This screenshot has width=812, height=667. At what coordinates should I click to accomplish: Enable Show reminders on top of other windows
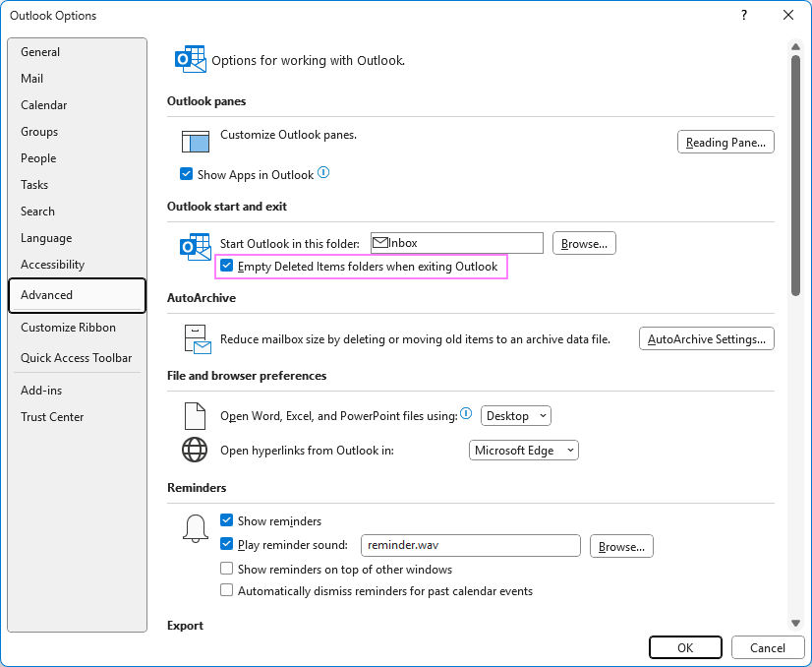[x=226, y=569]
